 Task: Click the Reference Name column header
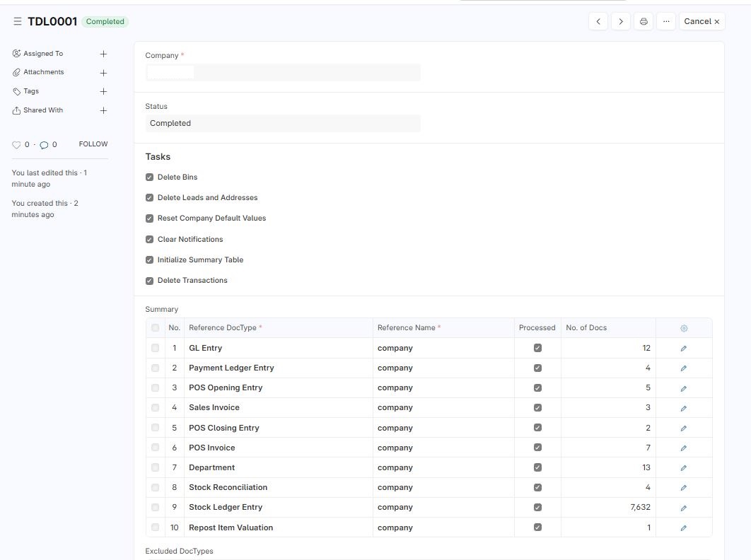[x=443, y=327]
